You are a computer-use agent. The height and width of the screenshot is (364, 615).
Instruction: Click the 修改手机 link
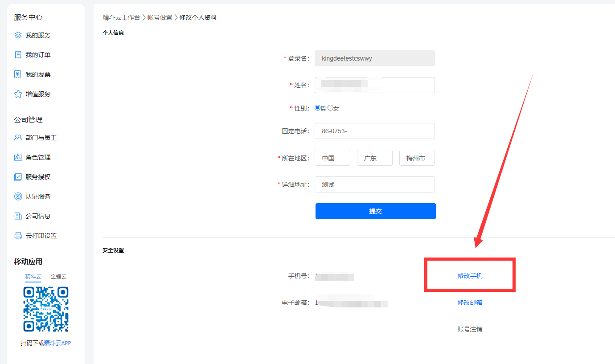coord(470,276)
